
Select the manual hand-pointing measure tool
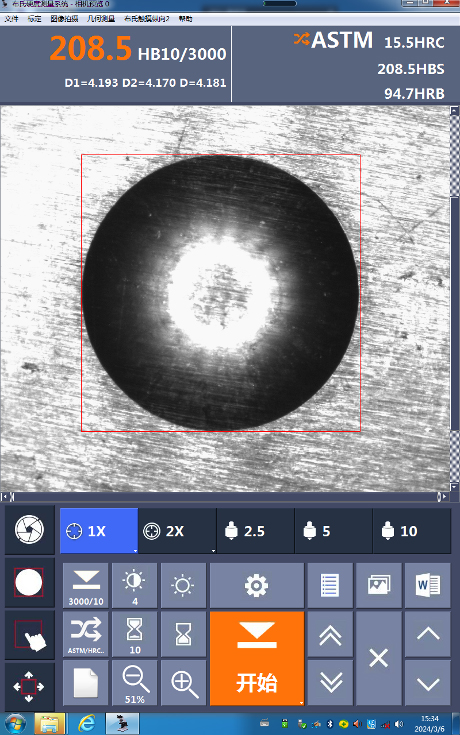coord(29,635)
